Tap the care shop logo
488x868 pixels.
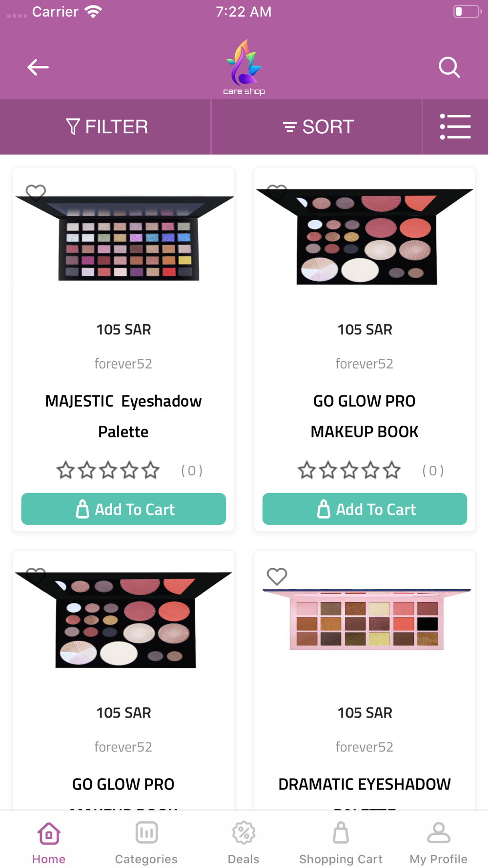coord(244,67)
